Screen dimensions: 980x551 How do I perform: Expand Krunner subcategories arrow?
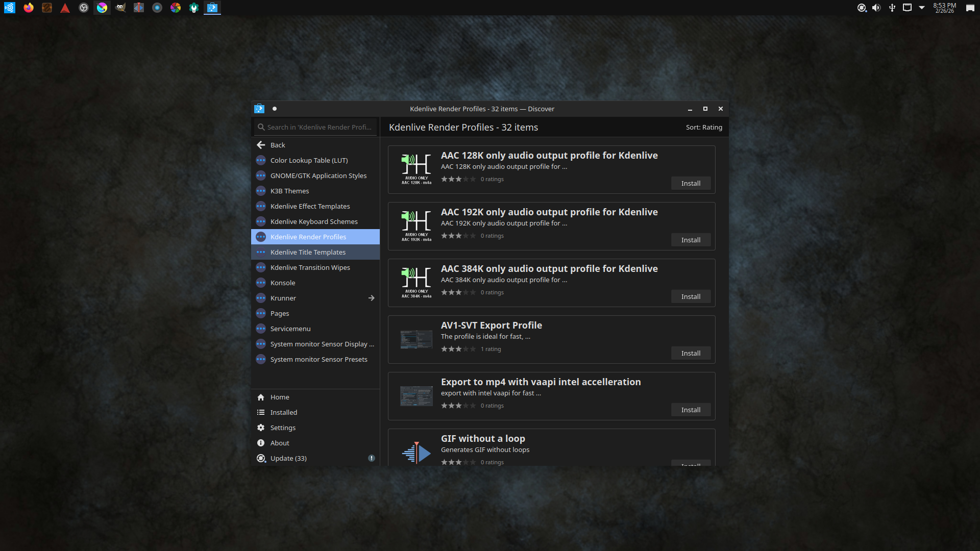coord(372,298)
